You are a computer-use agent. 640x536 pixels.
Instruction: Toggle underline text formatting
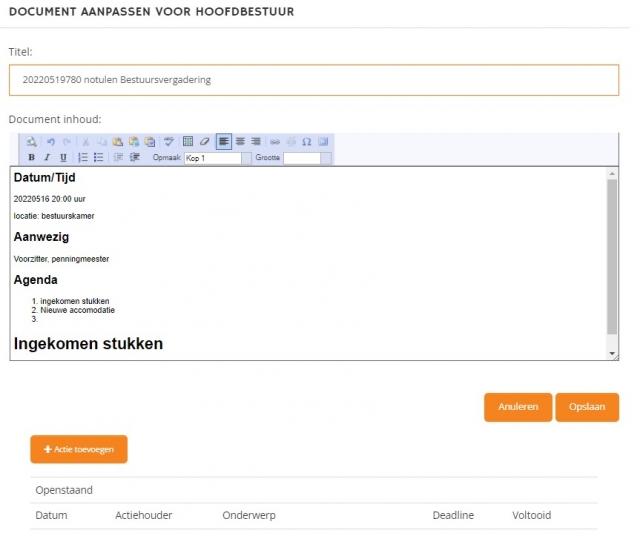click(63, 158)
